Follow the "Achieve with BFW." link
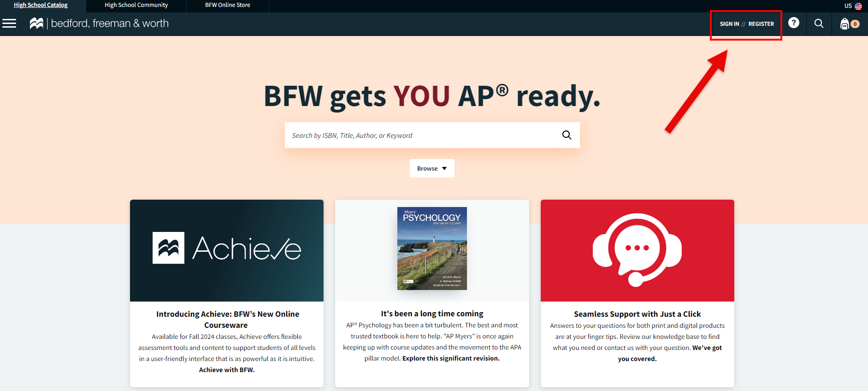868x391 pixels. tap(227, 370)
